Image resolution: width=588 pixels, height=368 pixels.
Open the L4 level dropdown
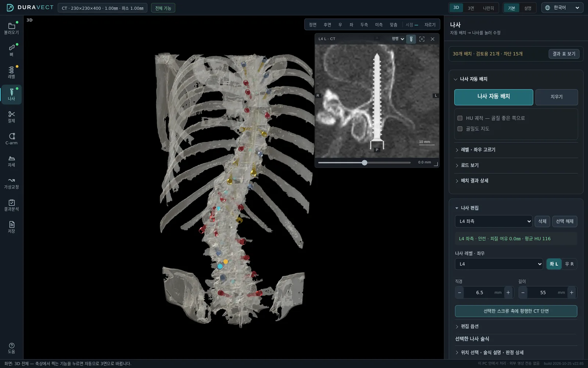point(499,264)
